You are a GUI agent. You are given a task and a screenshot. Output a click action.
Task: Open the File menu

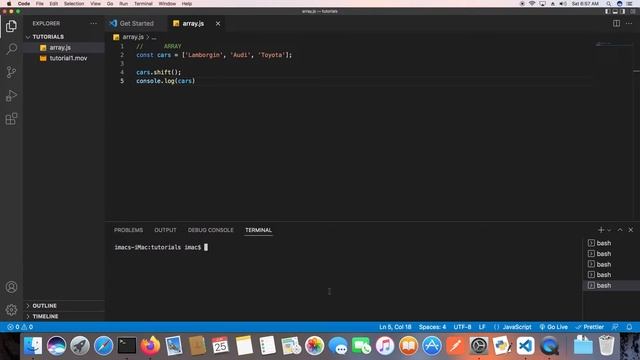coord(40,4)
